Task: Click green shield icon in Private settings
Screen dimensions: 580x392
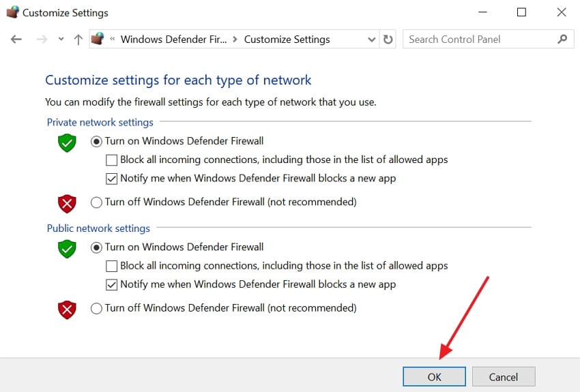Action: click(67, 143)
